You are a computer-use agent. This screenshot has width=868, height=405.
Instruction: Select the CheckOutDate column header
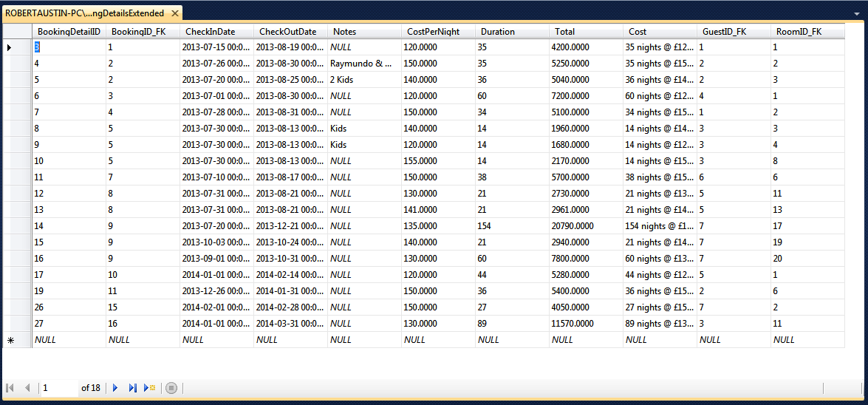click(290, 32)
